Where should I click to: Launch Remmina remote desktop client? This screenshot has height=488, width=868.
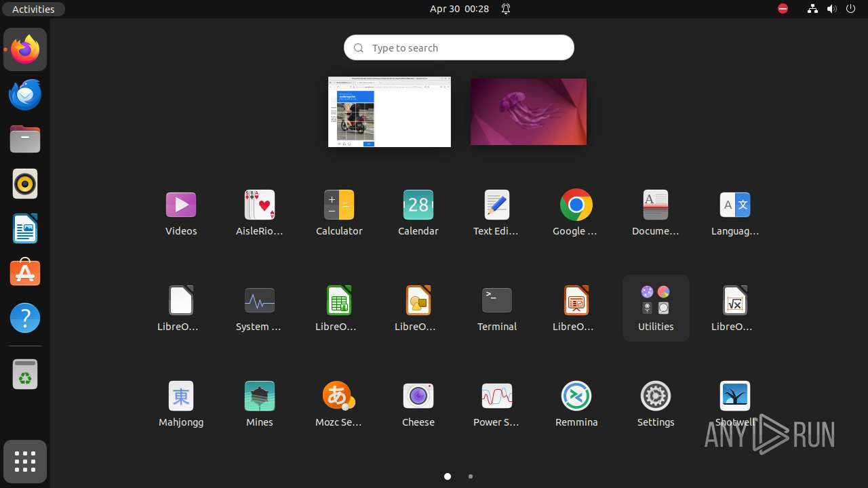(576, 404)
